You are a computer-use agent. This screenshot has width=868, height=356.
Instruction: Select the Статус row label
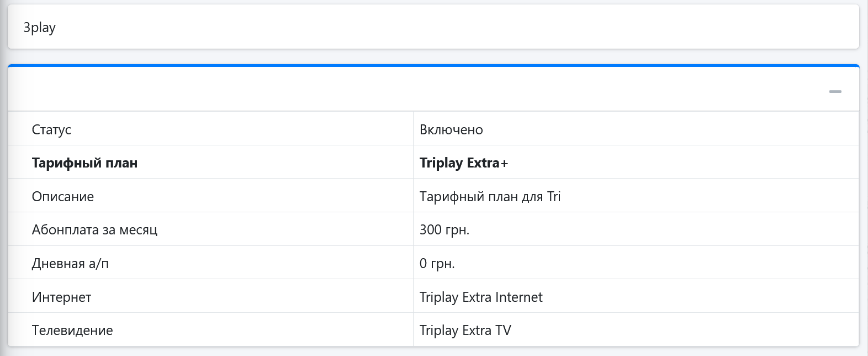pos(51,130)
